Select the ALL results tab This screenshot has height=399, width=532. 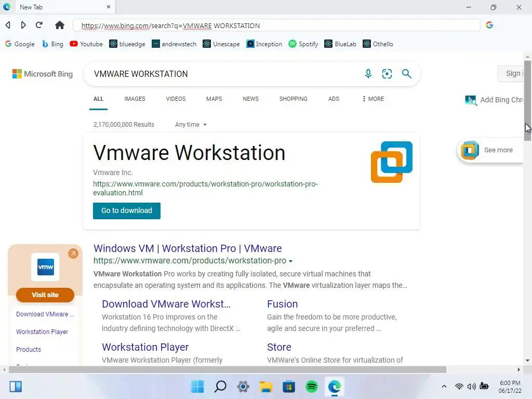(x=98, y=99)
